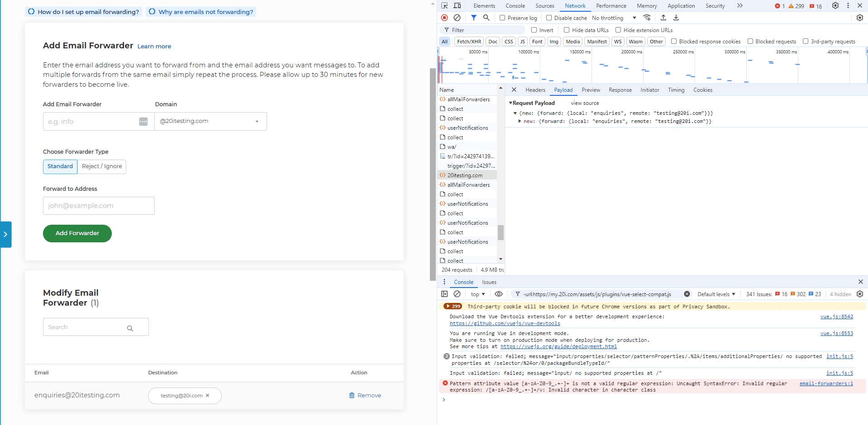This screenshot has height=425, width=868.
Task: Tick Blocked requests checkbox
Action: pos(750,41)
